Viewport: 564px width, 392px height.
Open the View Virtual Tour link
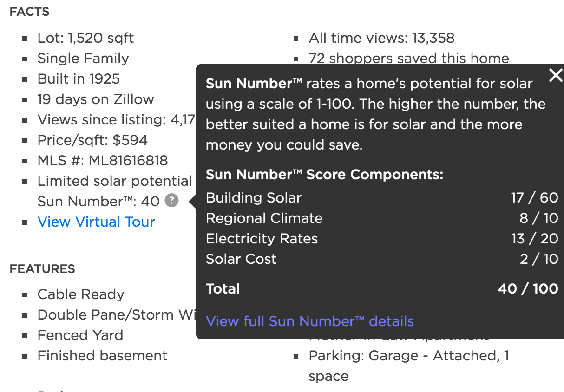coord(96,222)
